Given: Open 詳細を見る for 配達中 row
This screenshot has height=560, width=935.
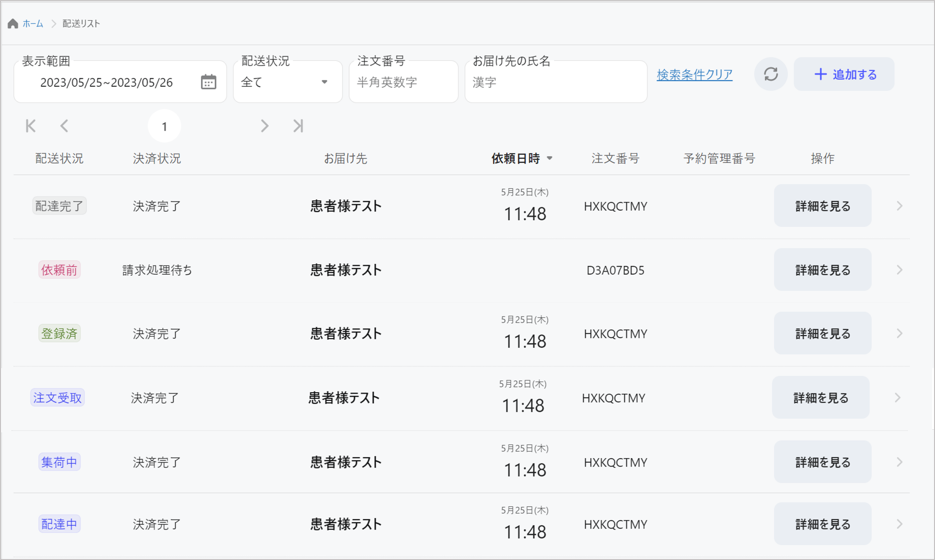Looking at the screenshot, I should point(822,524).
